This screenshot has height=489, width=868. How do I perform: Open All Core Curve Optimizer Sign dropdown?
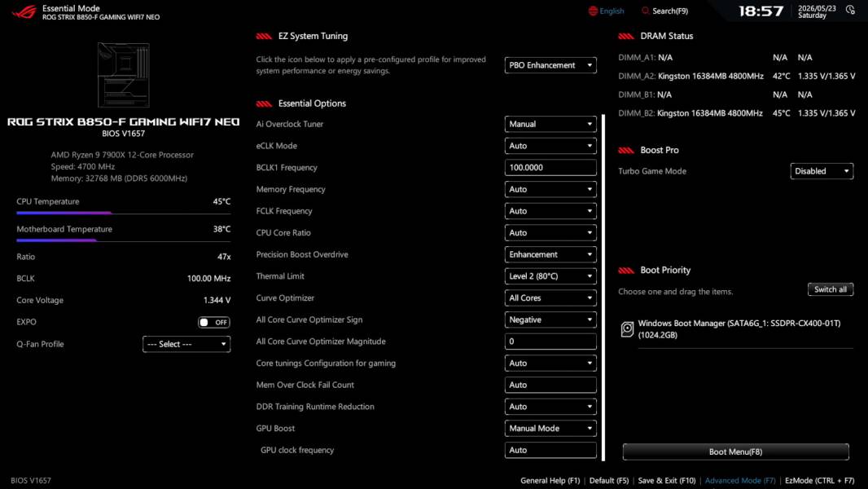coord(550,319)
